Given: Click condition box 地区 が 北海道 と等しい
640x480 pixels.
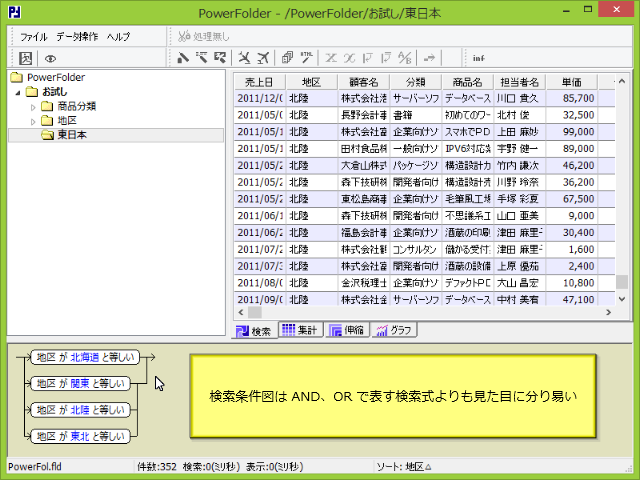Looking at the screenshot, I should pyautogui.click(x=85, y=357).
